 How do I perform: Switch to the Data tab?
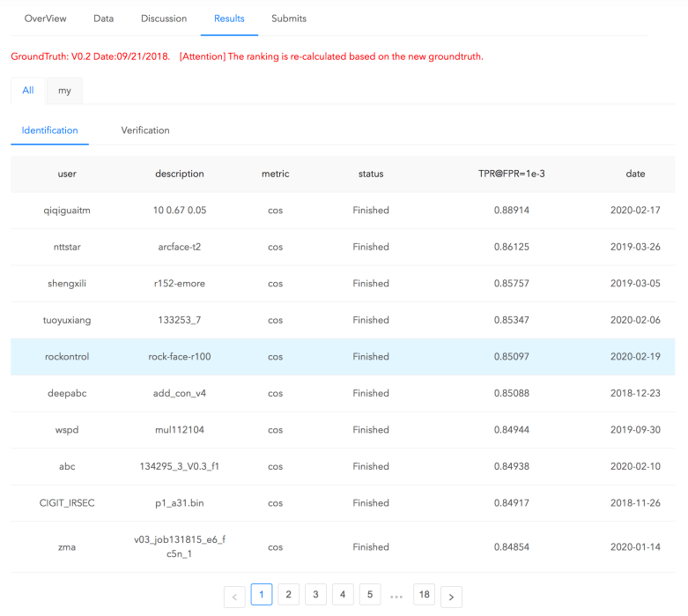point(103,19)
